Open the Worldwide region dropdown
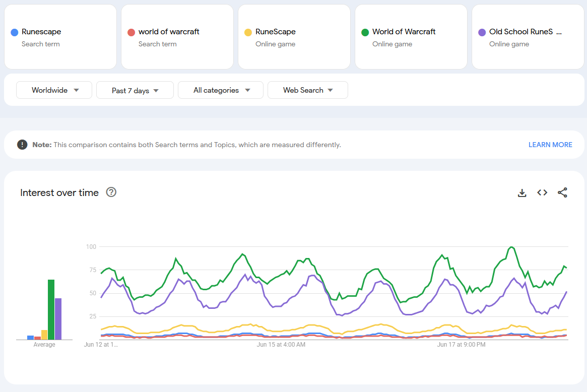Image resolution: width=587 pixels, height=392 pixels. coord(54,90)
